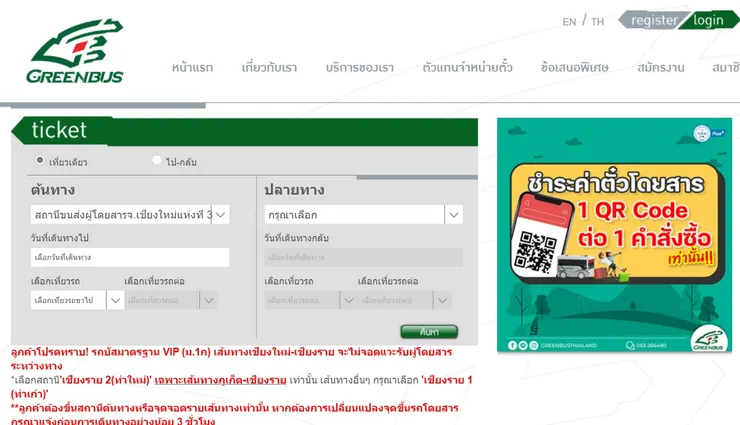The image size is (740, 425).
Task: Open the บริการของเรา menu item
Action: click(x=360, y=67)
